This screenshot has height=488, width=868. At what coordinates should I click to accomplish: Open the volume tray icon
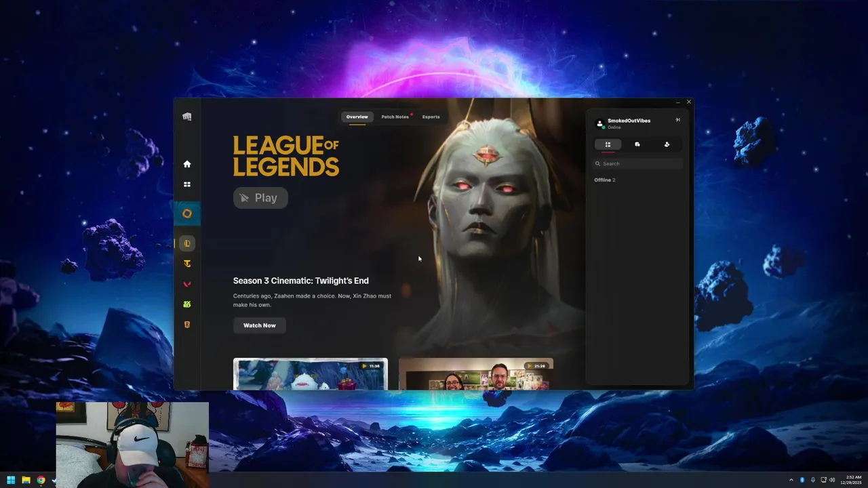pyautogui.click(x=832, y=480)
